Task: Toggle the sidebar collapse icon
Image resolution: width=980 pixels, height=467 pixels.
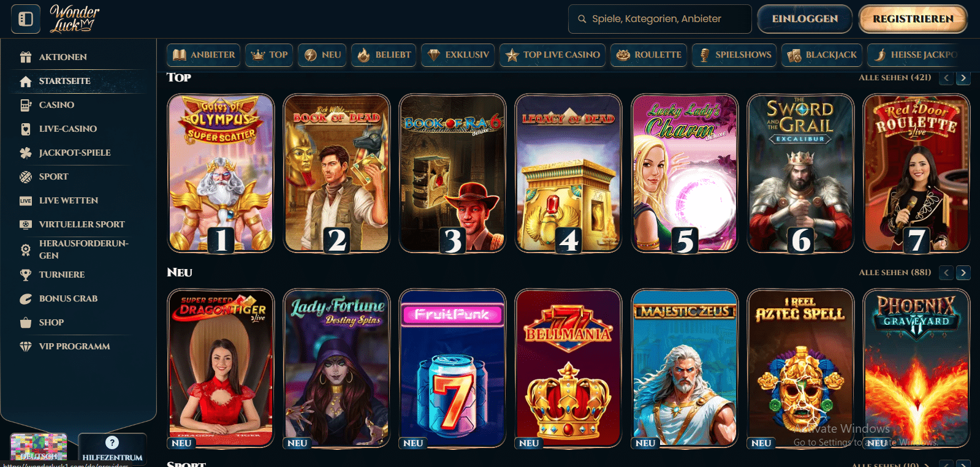Action: [x=26, y=19]
